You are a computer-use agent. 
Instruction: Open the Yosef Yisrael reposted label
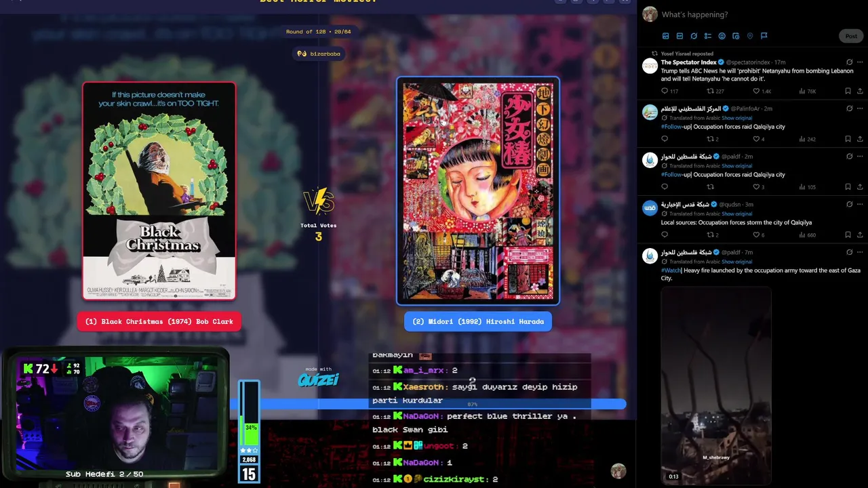pyautogui.click(x=687, y=54)
